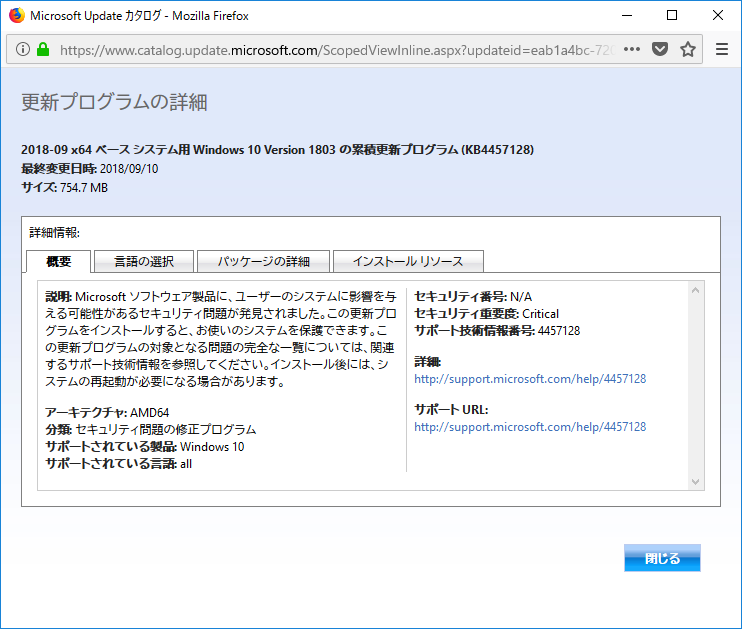Minimize the Firefox window
742x629 pixels.
click(627, 16)
